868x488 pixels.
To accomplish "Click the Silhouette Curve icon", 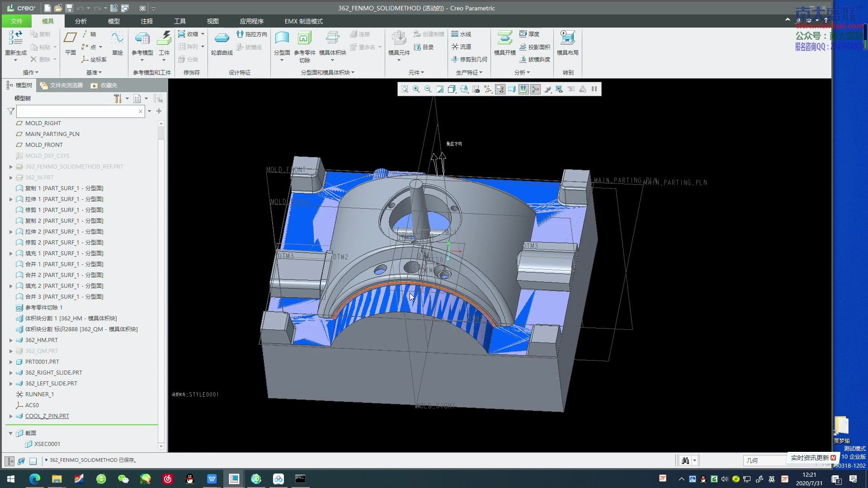I will [x=222, y=39].
